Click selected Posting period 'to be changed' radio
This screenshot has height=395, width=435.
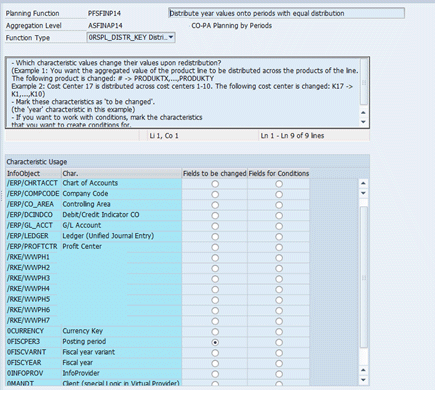coord(215,342)
